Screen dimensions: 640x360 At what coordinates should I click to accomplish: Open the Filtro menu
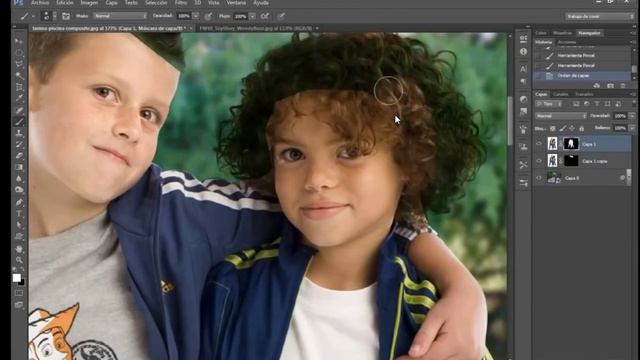181,3
